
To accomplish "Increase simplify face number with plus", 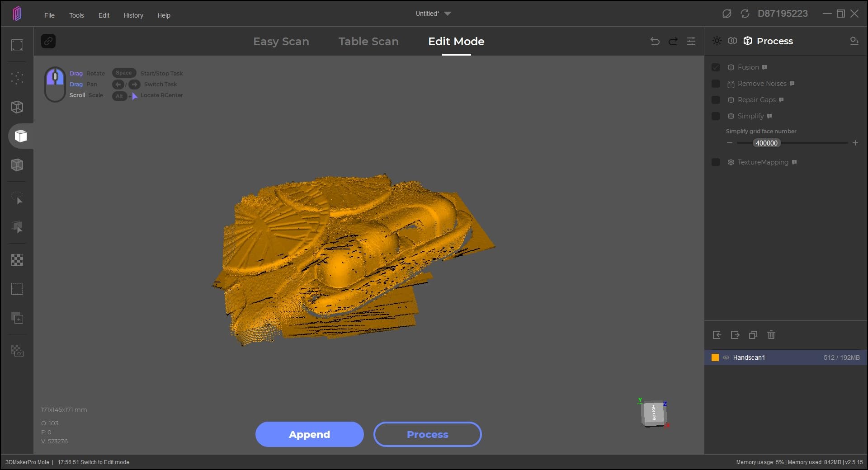I will 855,143.
